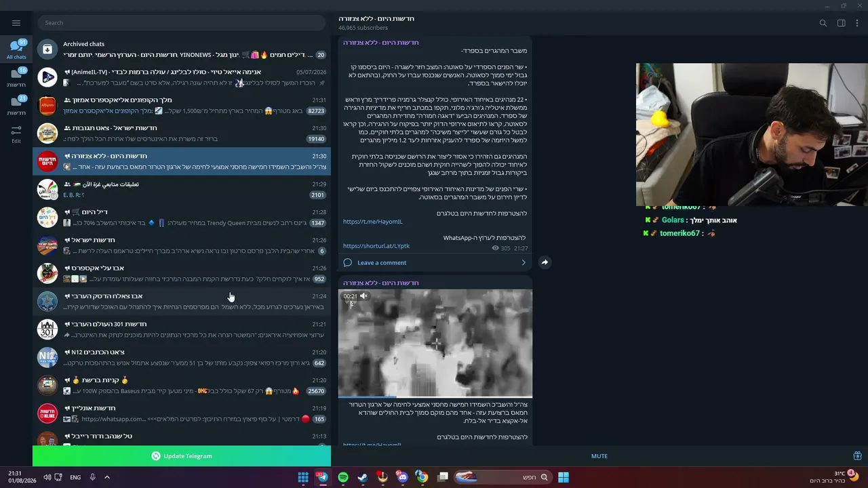The width and height of the screenshot is (868, 488).
Task: Click the Edit folders icon
Action: [x=16, y=134]
